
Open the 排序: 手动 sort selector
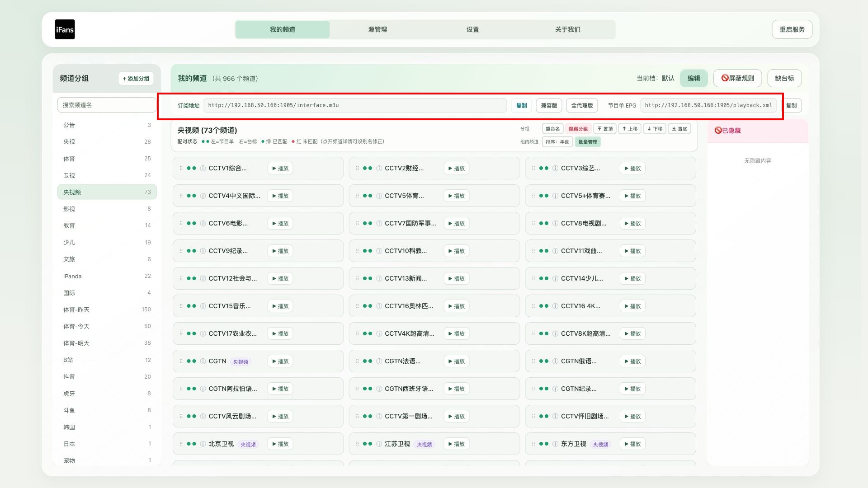pyautogui.click(x=557, y=142)
